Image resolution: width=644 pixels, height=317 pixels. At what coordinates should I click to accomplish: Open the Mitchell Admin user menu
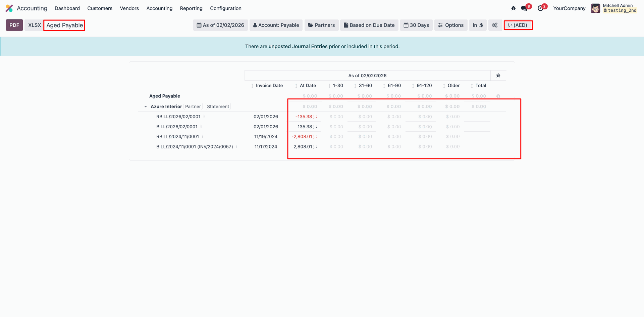tap(614, 8)
